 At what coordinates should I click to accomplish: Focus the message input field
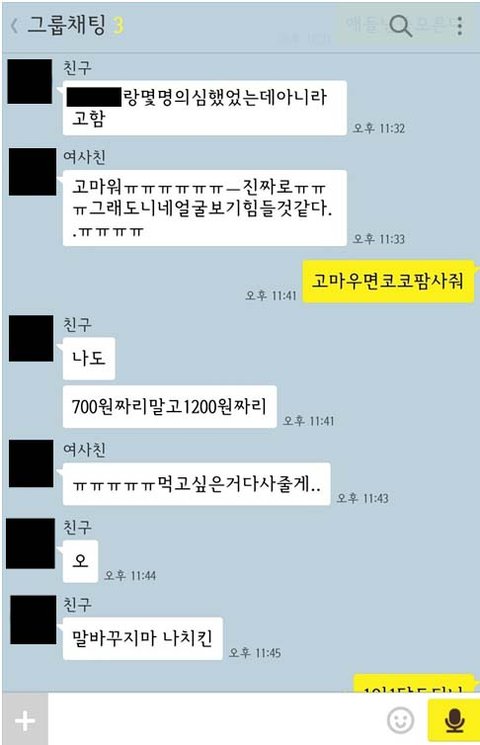point(216,719)
